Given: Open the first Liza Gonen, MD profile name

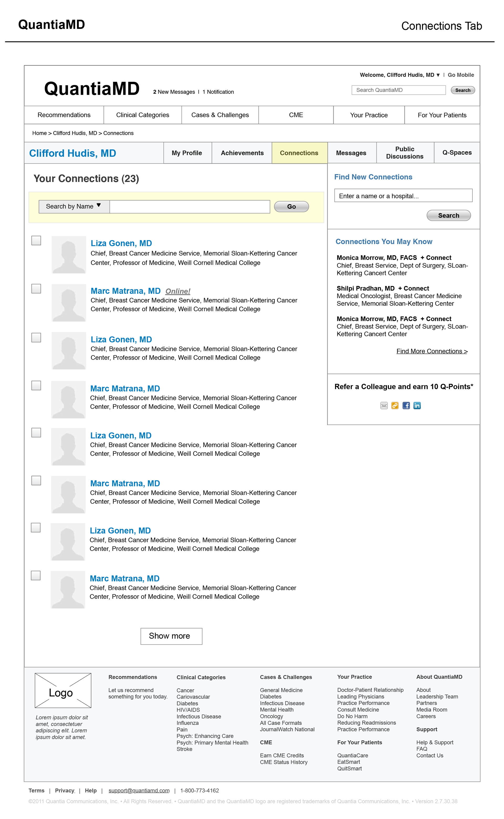Looking at the screenshot, I should point(121,243).
